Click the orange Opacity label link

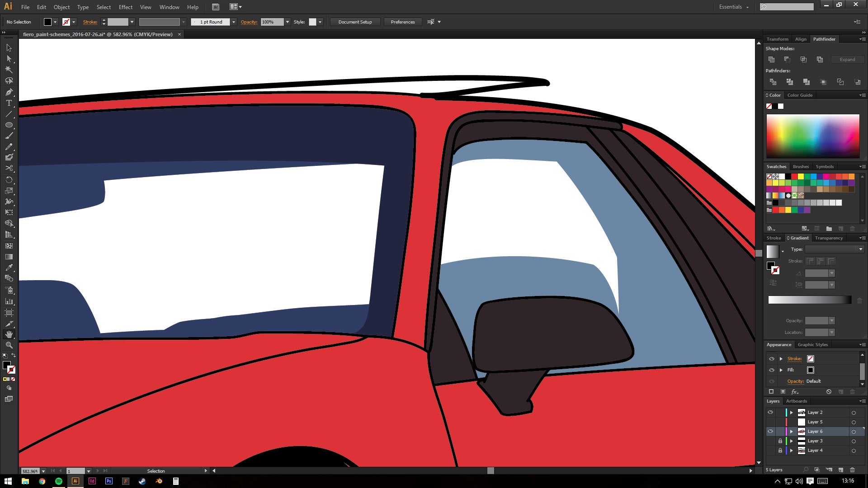tap(249, 22)
